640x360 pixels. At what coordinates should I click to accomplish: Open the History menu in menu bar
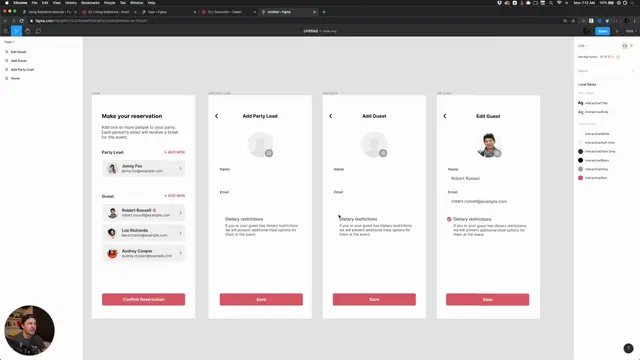71,3
